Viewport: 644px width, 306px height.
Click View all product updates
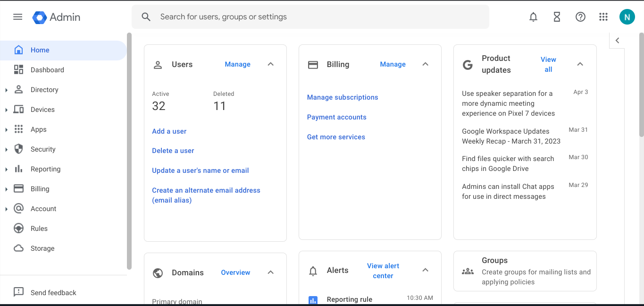pos(548,64)
